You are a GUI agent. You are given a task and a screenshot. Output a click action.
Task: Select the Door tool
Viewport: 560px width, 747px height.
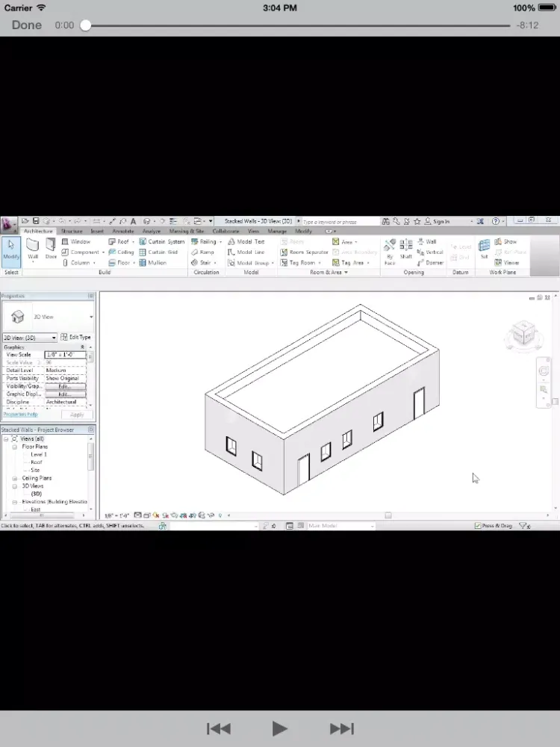(51, 249)
